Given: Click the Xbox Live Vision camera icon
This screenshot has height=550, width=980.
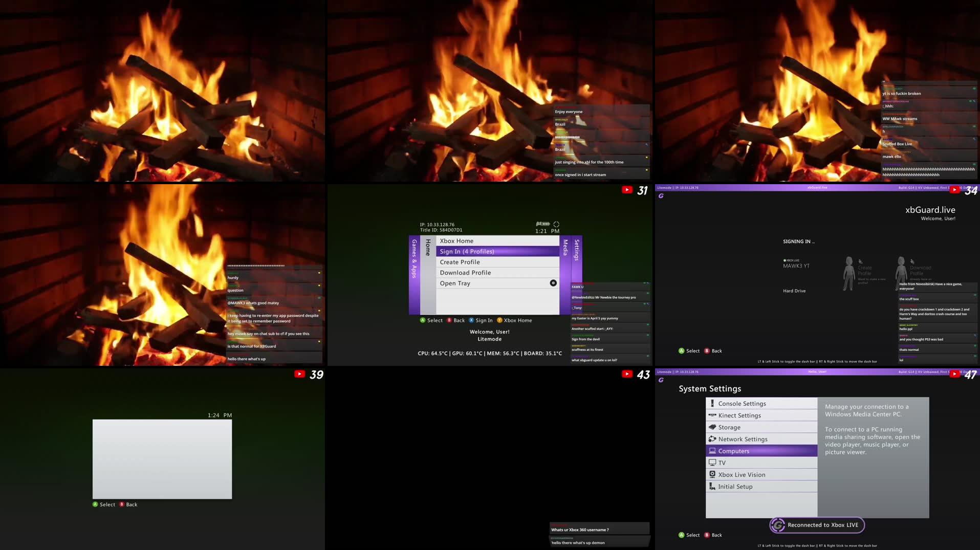Looking at the screenshot, I should (x=712, y=474).
